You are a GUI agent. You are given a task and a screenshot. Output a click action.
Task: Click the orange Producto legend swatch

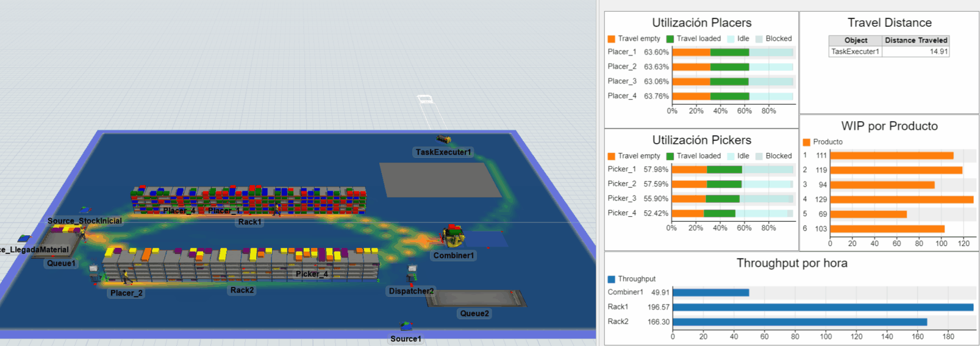click(x=806, y=142)
